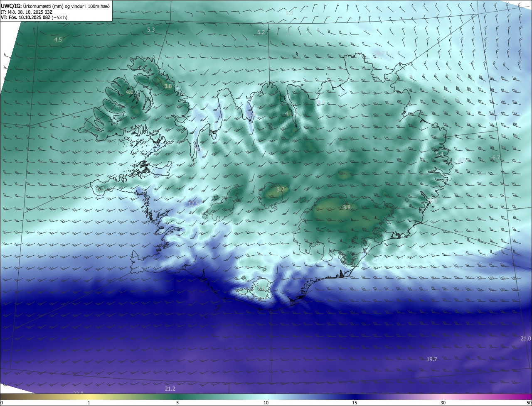Click the 21.0 value label at the map edge
532x406 pixels.
pos(526,339)
